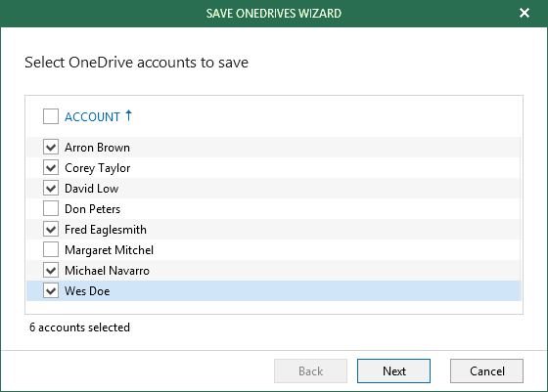Viewport: 548px width, 392px height.
Task: Select the Arron Brown account row
Action: [274, 147]
